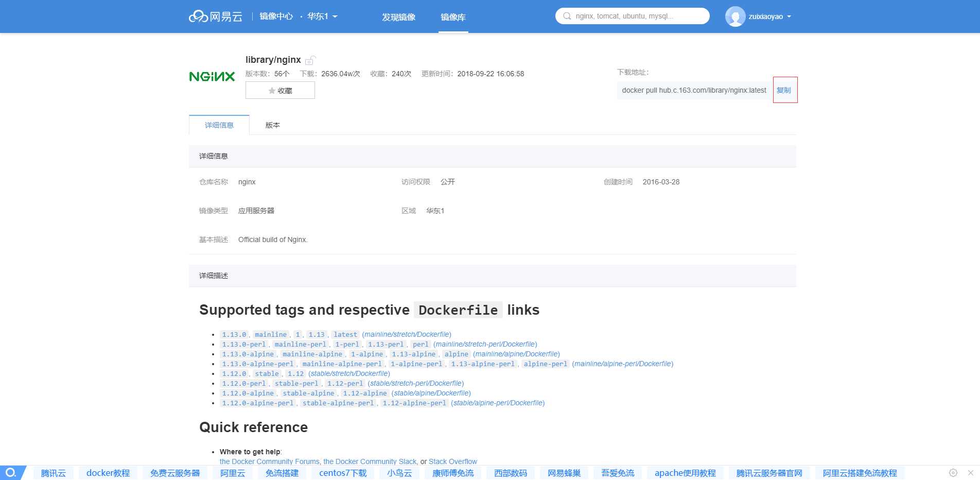Click the latest tag

click(x=345, y=335)
